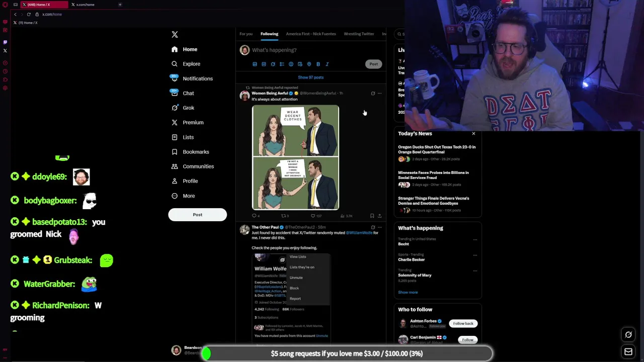Follow Carl Benjamin
This screenshot has width=644, height=362.
[467, 340]
